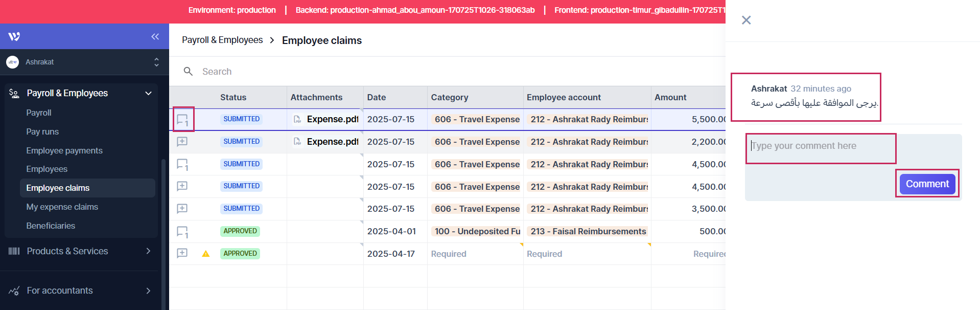
Task: Open the first Expense.pdf attachment
Action: click(332, 119)
